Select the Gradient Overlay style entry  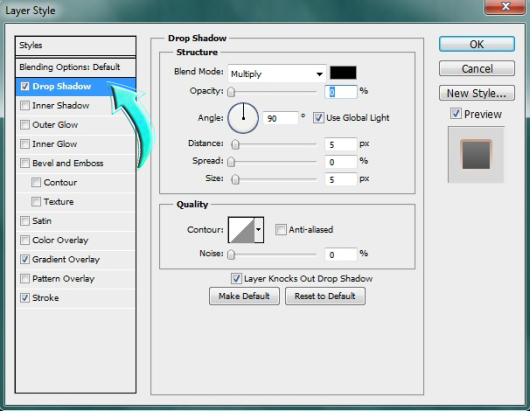pos(76,259)
